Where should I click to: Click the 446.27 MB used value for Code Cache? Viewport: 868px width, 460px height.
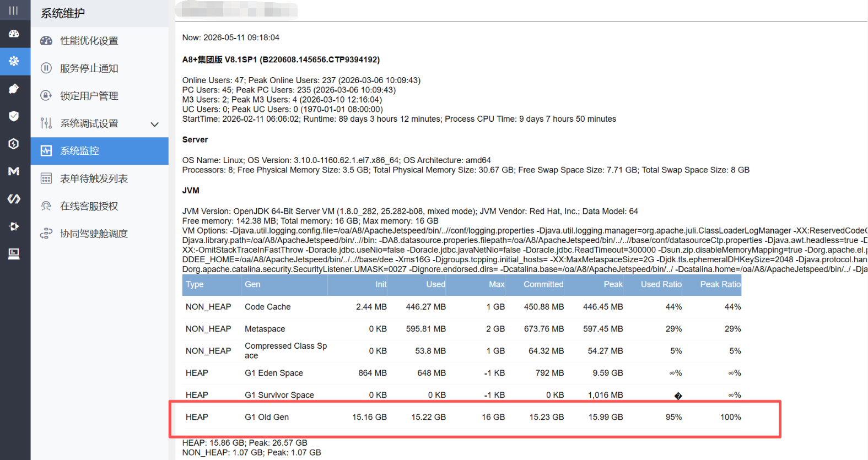coord(425,307)
